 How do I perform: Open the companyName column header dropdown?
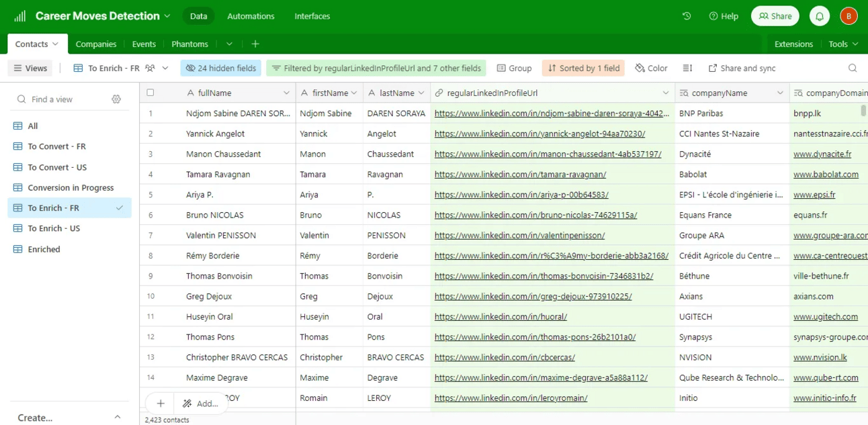(779, 93)
